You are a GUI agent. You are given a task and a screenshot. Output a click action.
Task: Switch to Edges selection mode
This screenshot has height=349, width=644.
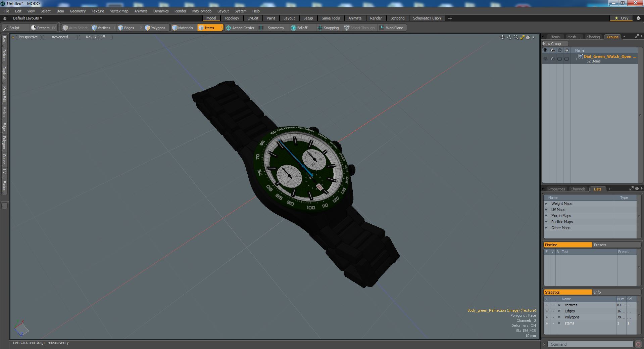coord(129,28)
